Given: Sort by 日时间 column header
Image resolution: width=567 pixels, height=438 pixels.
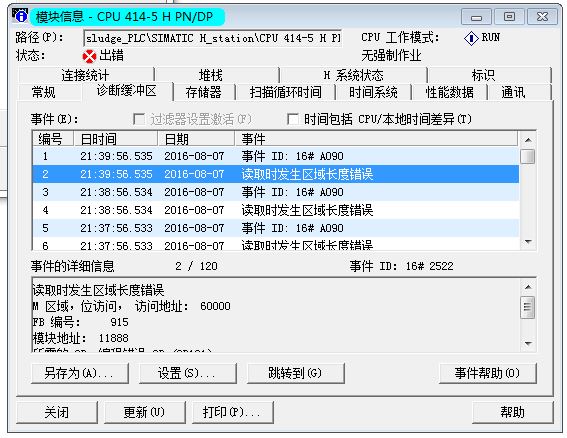Looking at the screenshot, I should pos(116,139).
